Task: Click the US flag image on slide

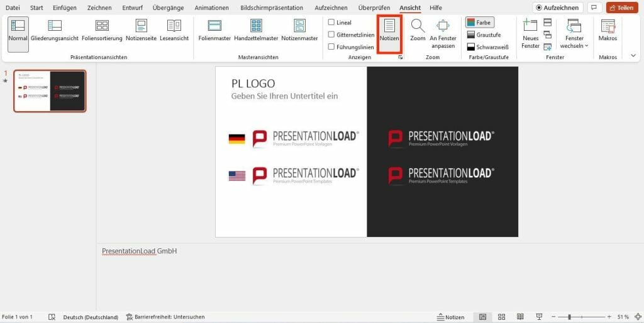Action: click(x=237, y=176)
